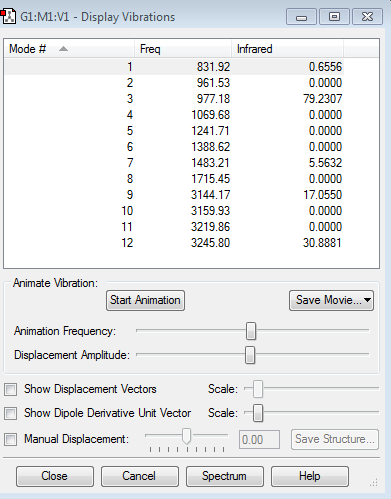Click infrared value 30.8881
This screenshot has height=499, width=391.
(322, 243)
